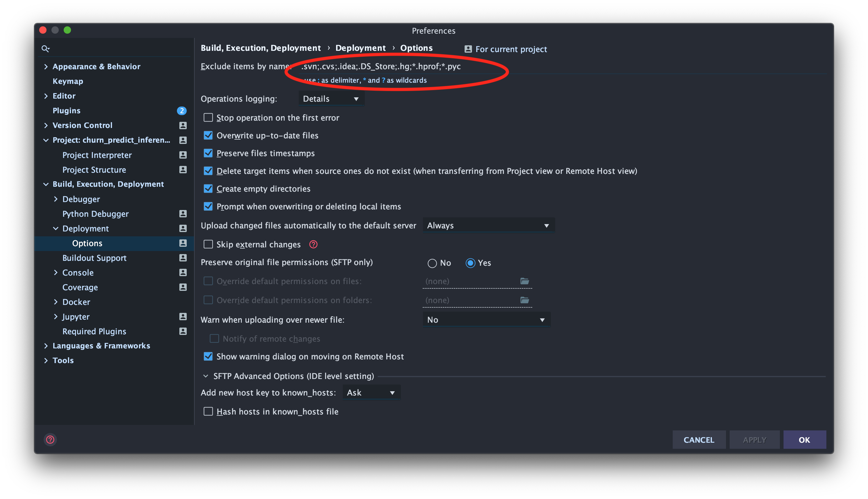The width and height of the screenshot is (868, 499).
Task: Select the Options menu item under Deployment
Action: [87, 243]
